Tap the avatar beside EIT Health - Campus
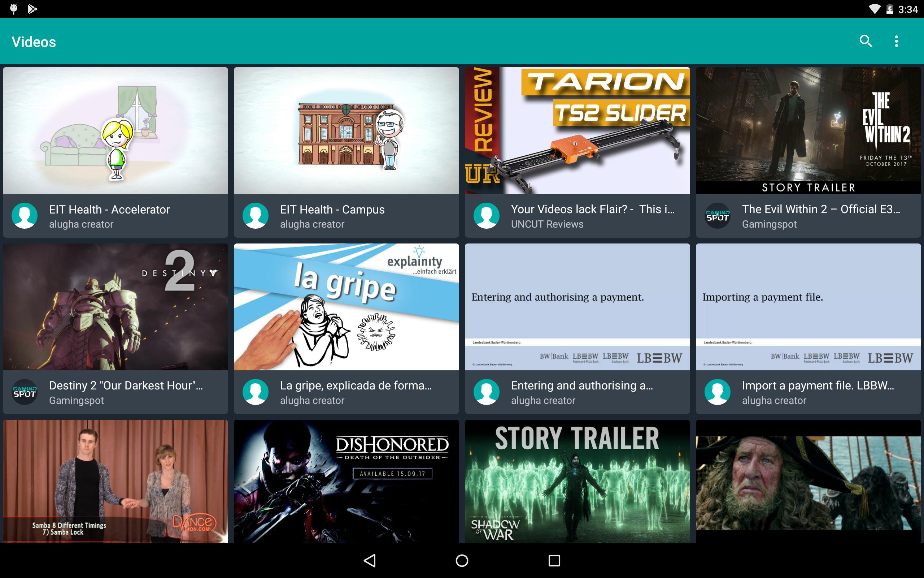This screenshot has height=578, width=924. pyautogui.click(x=256, y=216)
